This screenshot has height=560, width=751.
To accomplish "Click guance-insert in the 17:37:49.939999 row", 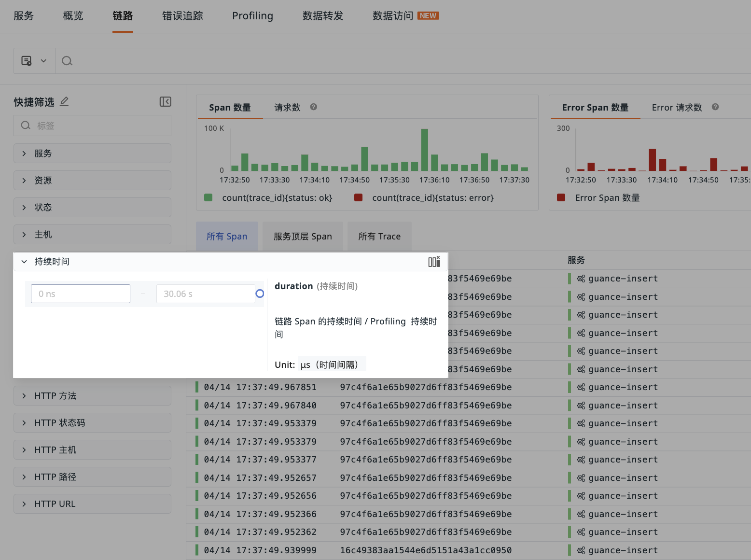I will click(623, 550).
